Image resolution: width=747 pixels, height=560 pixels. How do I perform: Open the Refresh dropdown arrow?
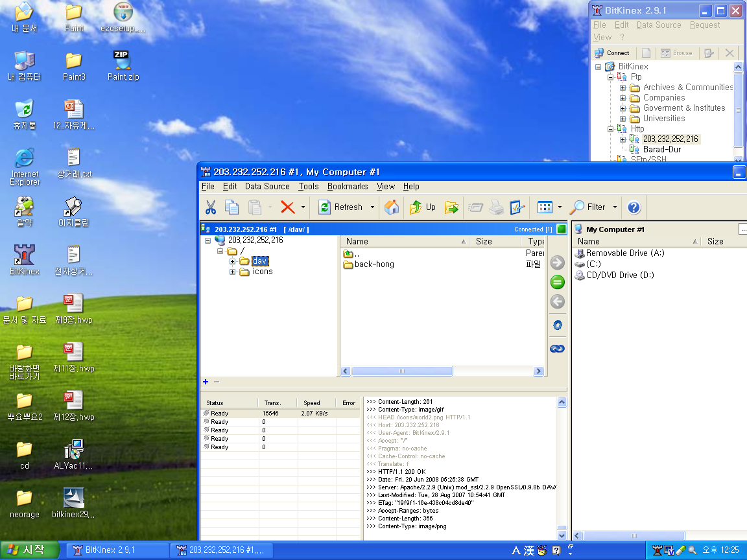tap(372, 207)
